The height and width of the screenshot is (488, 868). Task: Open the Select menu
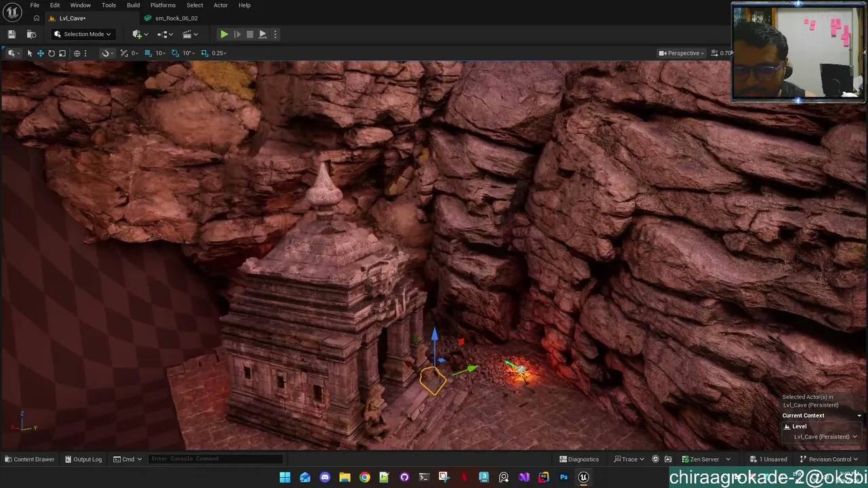pos(195,5)
